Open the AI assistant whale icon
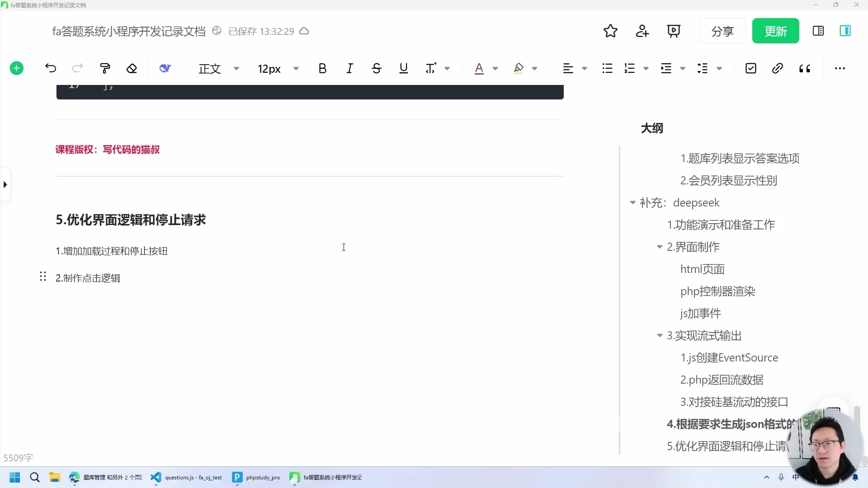Image resolution: width=868 pixels, height=488 pixels. [165, 68]
